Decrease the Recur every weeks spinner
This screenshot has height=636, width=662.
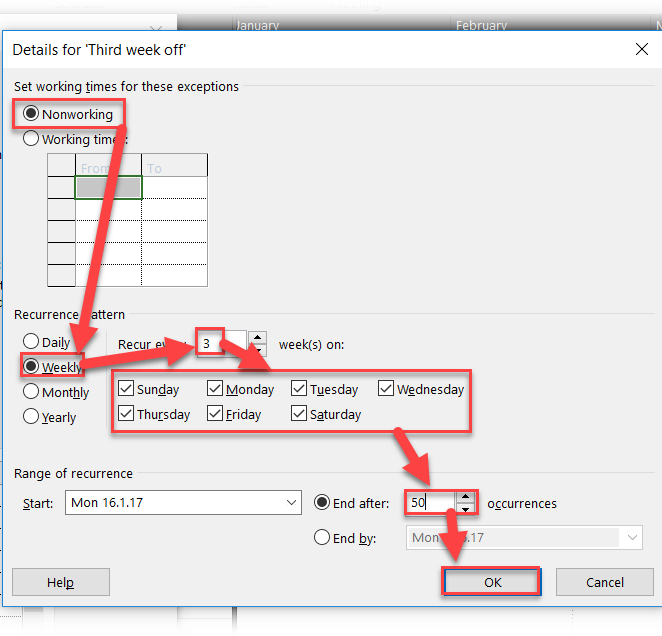pyautogui.click(x=258, y=349)
